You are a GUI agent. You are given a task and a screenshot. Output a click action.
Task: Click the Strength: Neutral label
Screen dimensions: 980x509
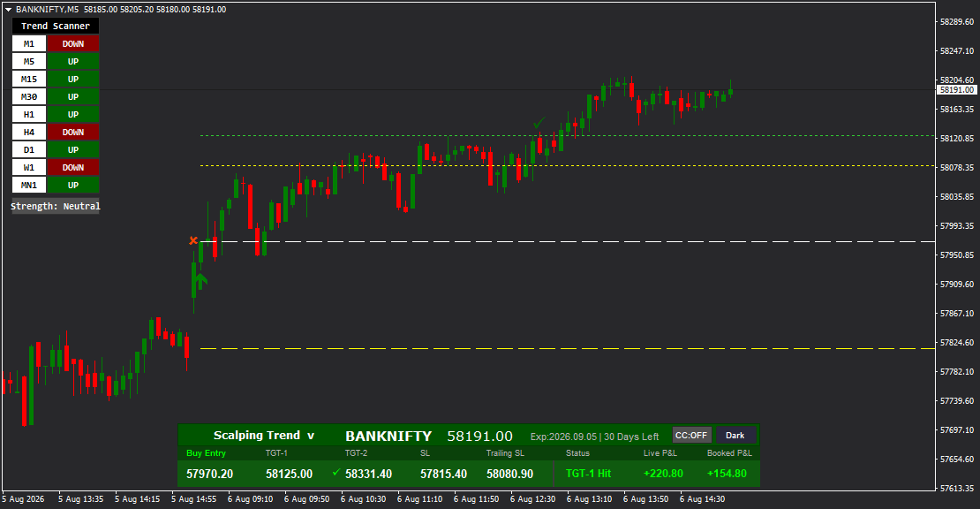(56, 206)
